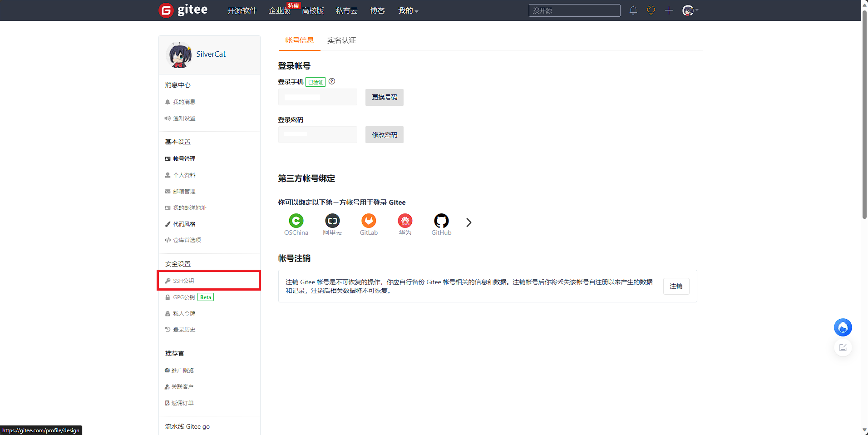Viewport: 868px width, 435px height.
Task: Open the blue floating chat assistant icon
Action: pyautogui.click(x=843, y=327)
